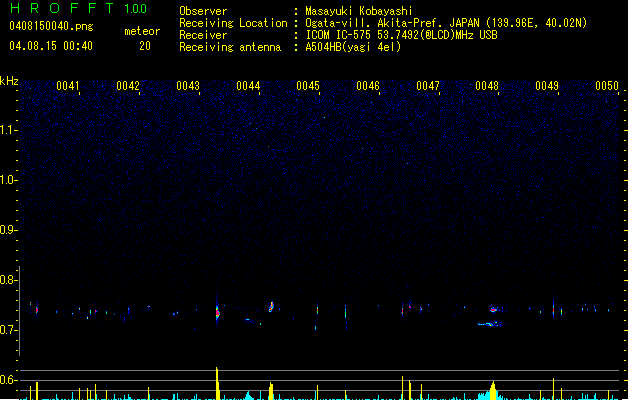
Task: Click the 0.7 kHz axis label
Action: point(8,330)
